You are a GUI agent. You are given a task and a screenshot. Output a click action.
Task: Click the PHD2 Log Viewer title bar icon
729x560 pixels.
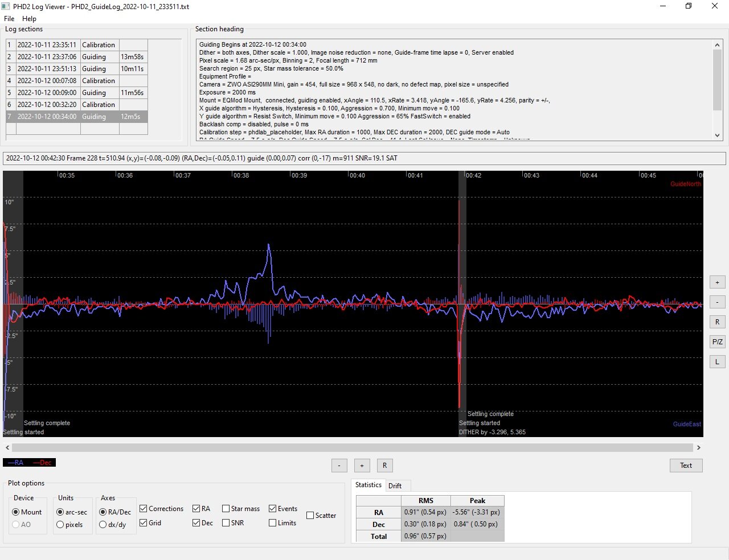(6, 6)
